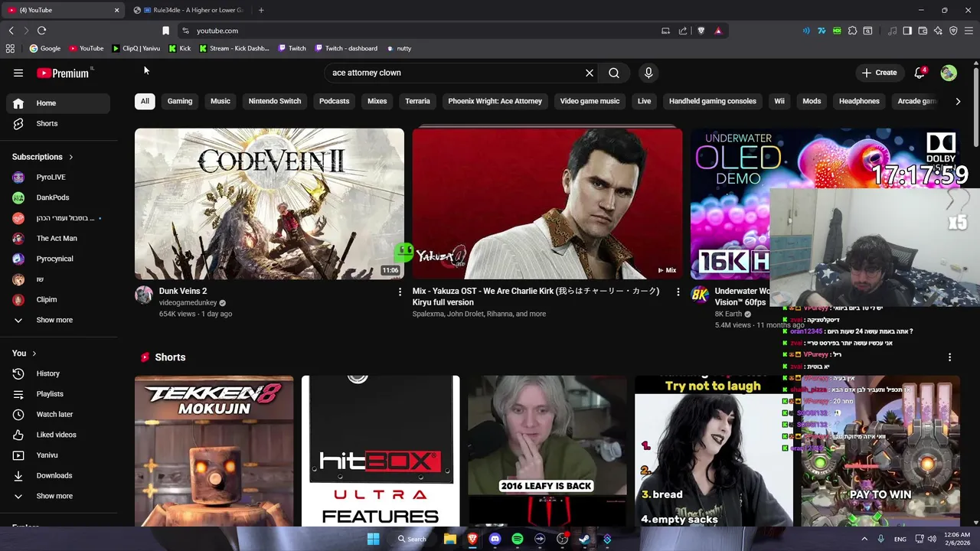Open a new browser tab

coord(261,10)
